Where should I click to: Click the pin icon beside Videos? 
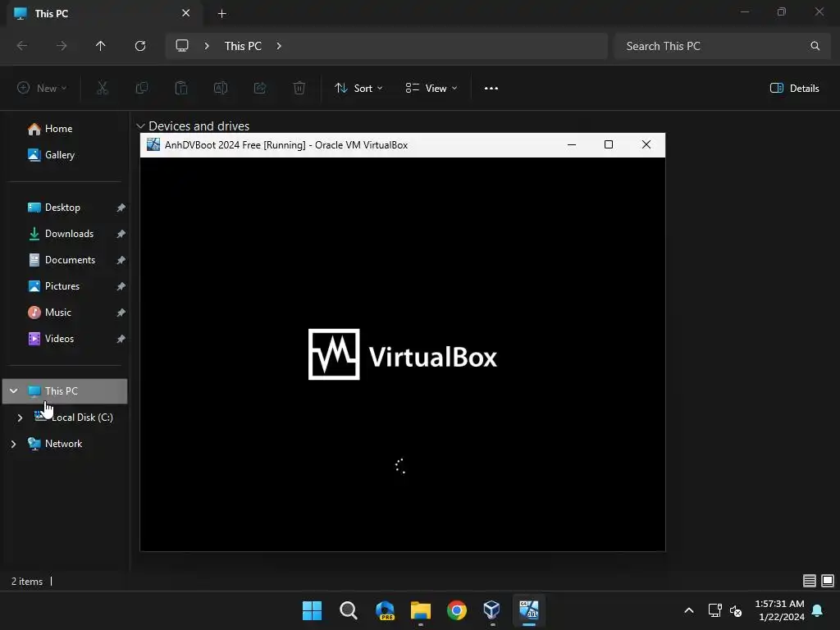click(121, 339)
